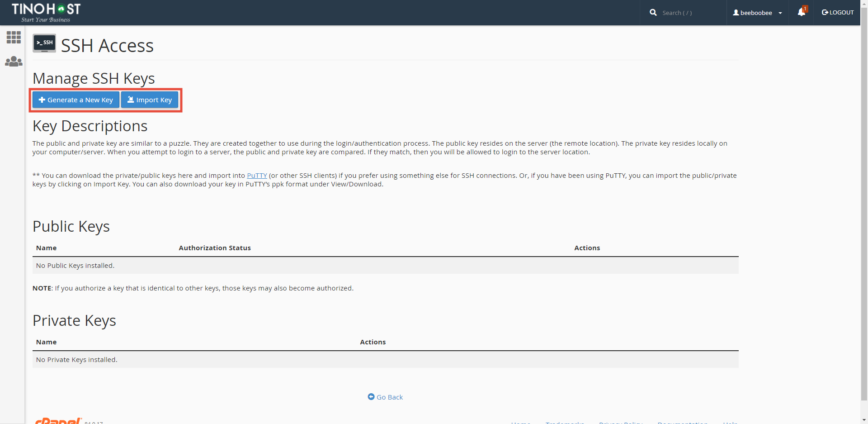Open the PuTTY hyperlink
868x424 pixels.
click(x=257, y=176)
